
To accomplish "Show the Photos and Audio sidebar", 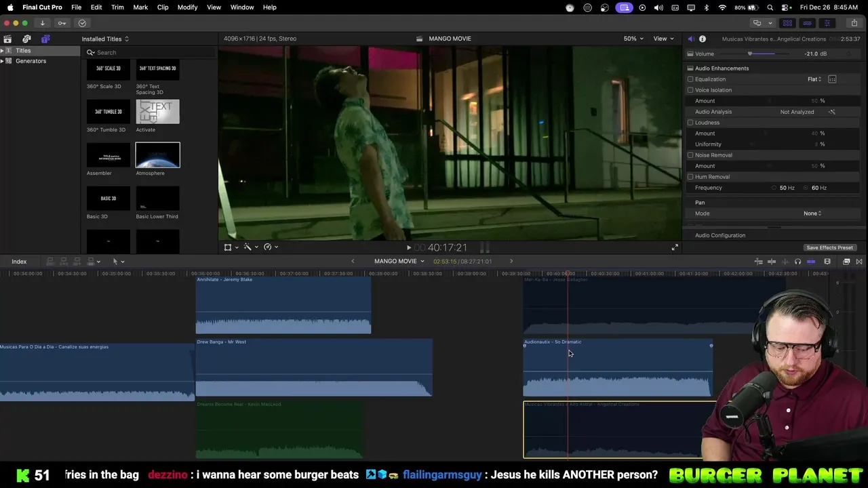I will [x=26, y=39].
